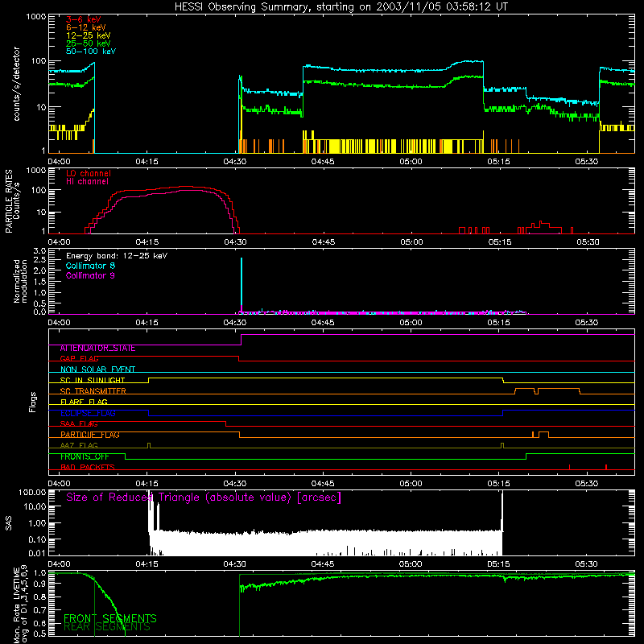Viewport: 644px width, 644px height.
Task: Select the SC_IN_SUNLIGHT flag label
Action: pos(93,380)
